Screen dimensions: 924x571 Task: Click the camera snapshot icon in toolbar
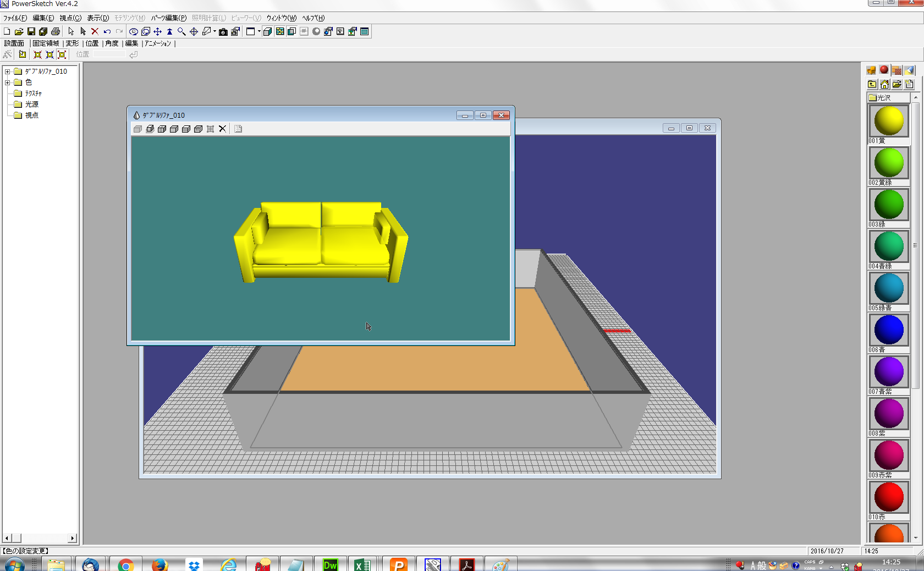point(223,32)
